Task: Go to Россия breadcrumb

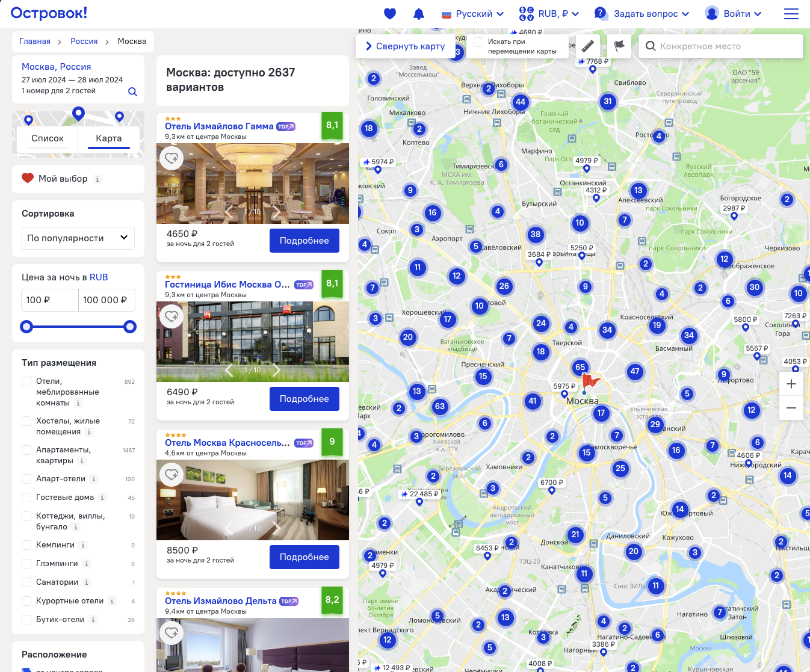Action: click(x=84, y=42)
